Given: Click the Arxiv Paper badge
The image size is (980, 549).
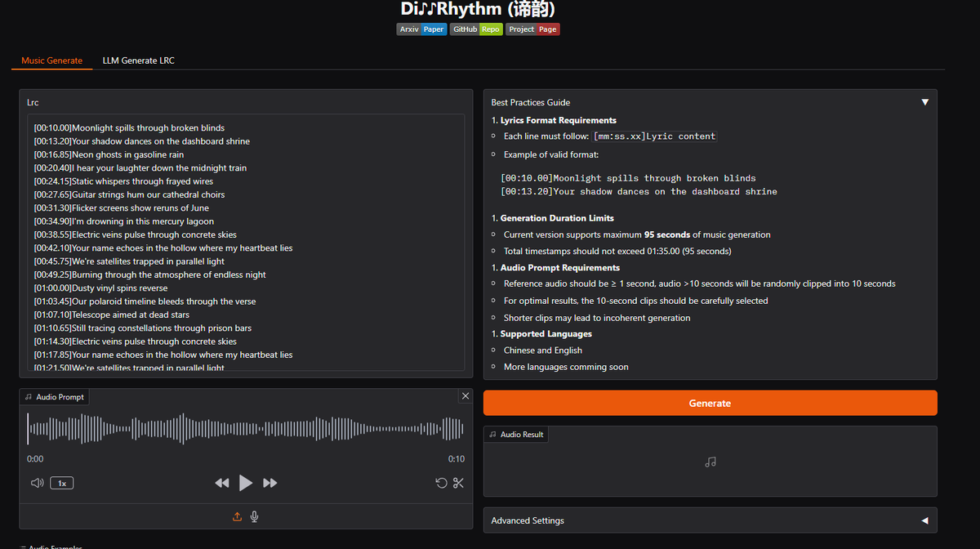Looking at the screenshot, I should [421, 29].
